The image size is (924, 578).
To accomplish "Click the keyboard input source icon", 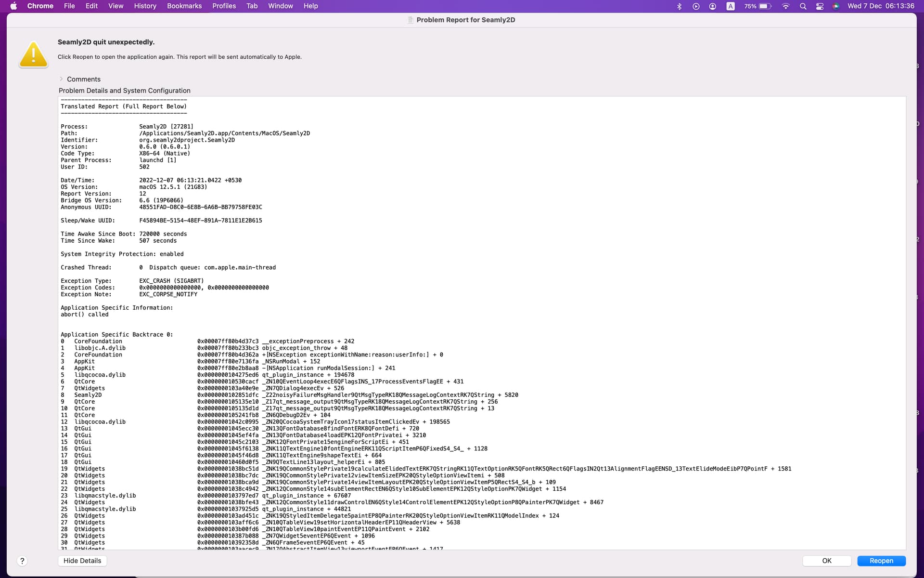I will [x=730, y=6].
